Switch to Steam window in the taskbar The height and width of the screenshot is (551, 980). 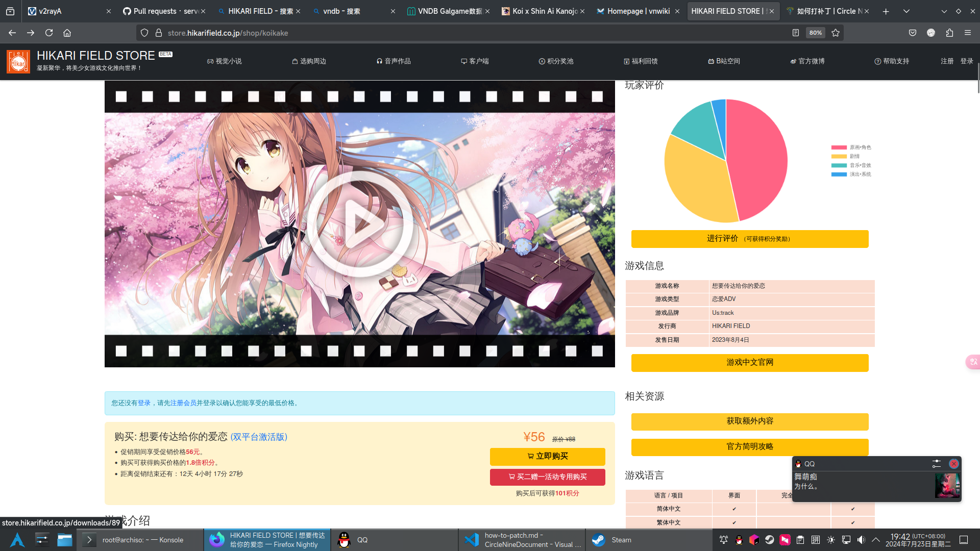click(648, 540)
